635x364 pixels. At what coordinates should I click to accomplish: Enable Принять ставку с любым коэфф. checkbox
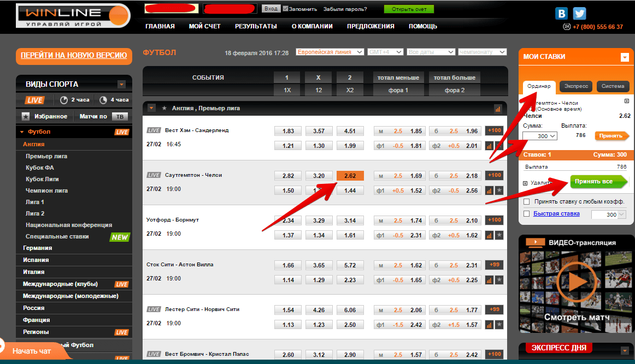pos(527,201)
